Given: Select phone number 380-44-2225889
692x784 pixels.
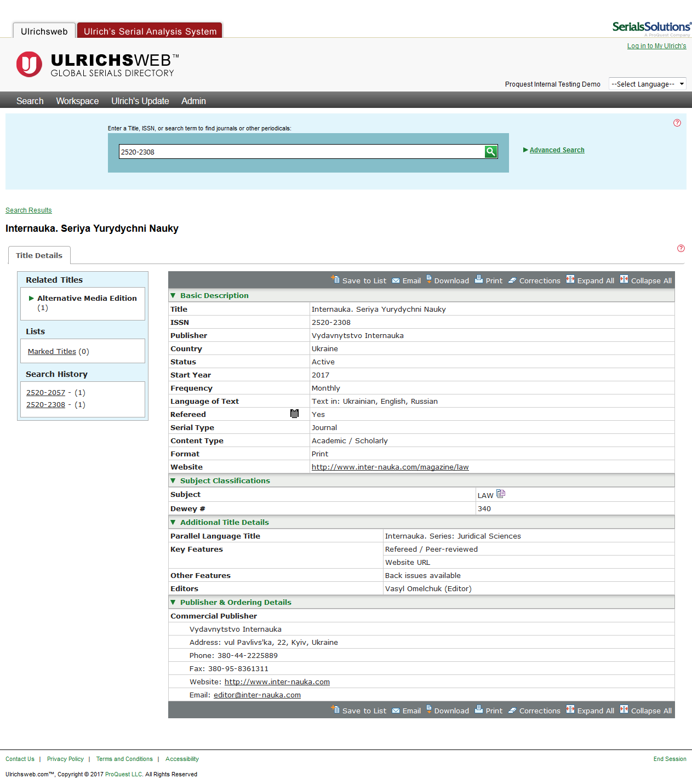Looking at the screenshot, I should point(248,655).
